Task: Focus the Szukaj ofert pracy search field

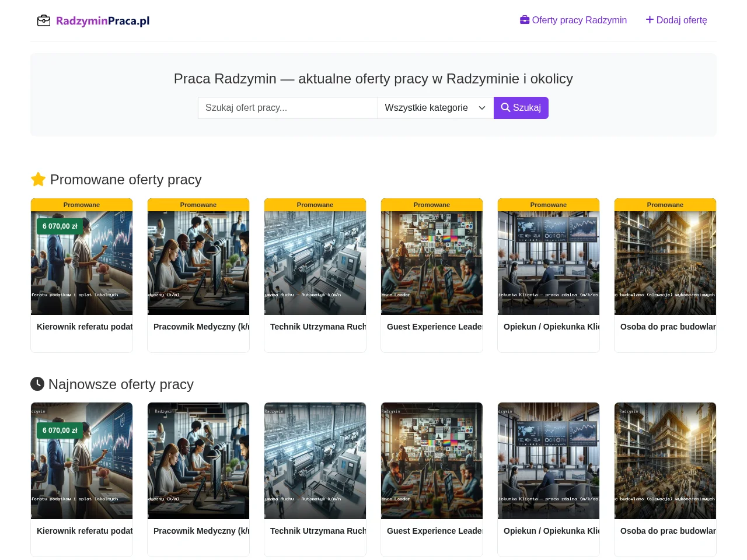Action: 288,108
